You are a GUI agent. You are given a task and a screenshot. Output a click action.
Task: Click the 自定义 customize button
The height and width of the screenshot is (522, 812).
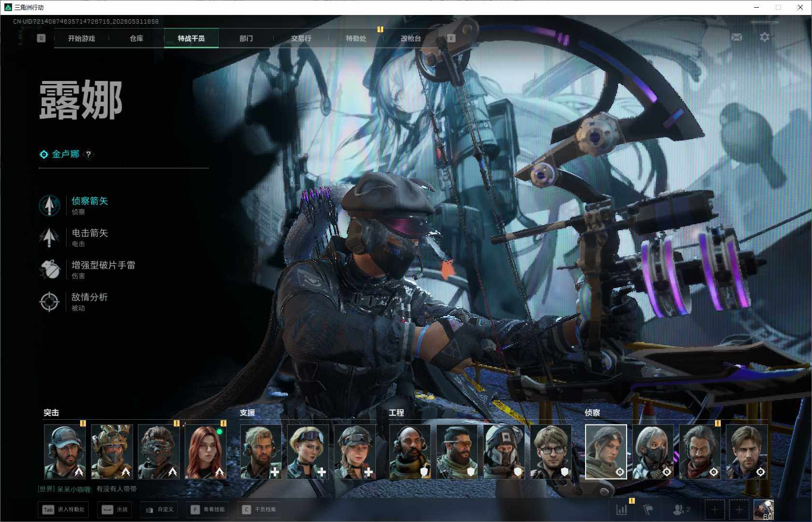(x=159, y=509)
